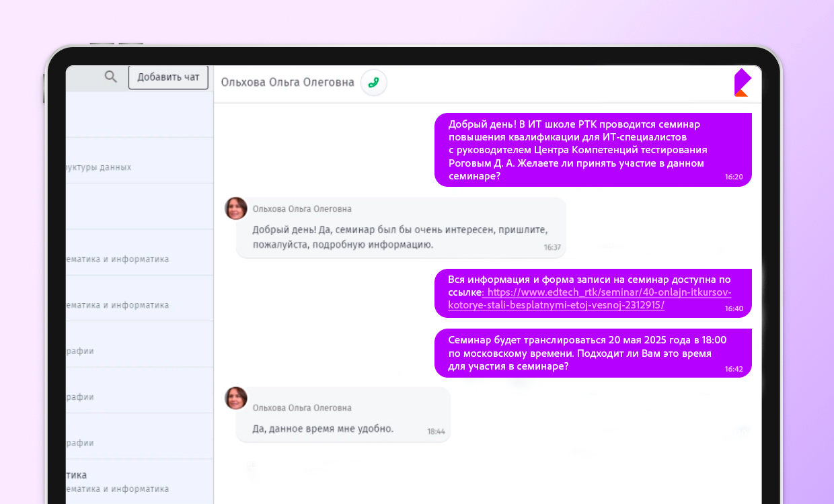834x504 pixels.
Task: Click the magnifier search icon
Action: click(x=111, y=77)
